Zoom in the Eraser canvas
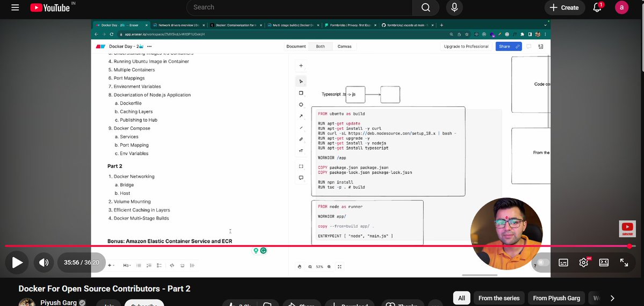Screen dimensions: 644x306 click(x=329, y=267)
